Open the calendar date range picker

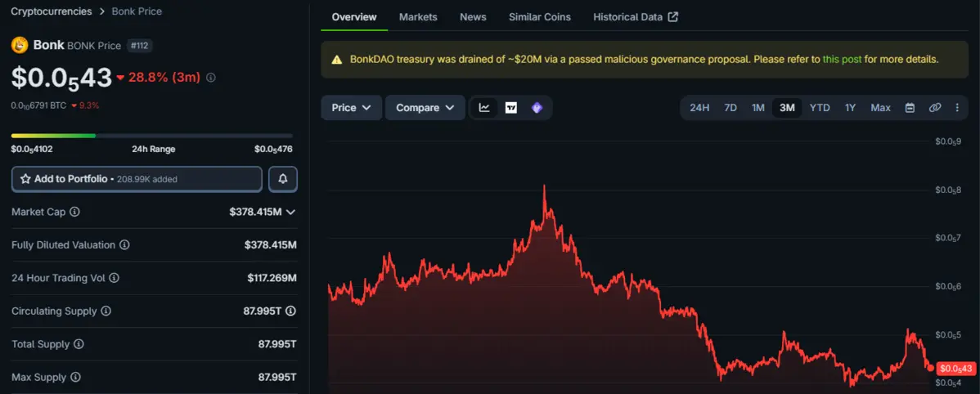[x=910, y=107]
